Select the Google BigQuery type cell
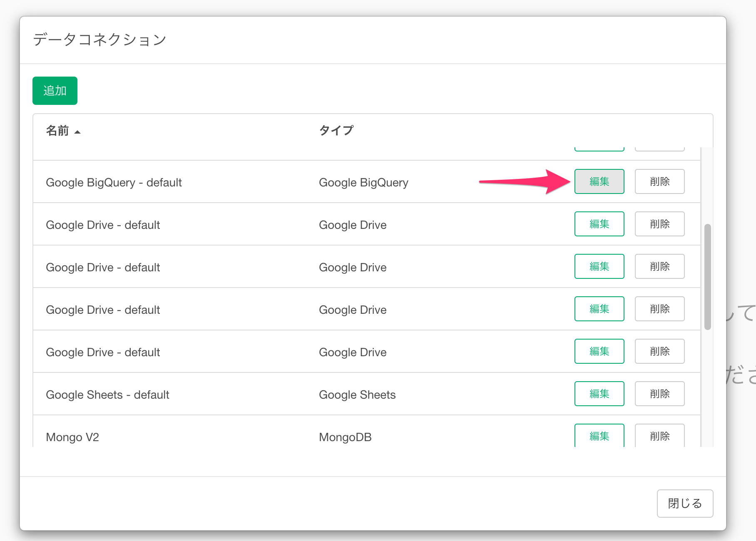This screenshot has width=756, height=541. point(363,183)
